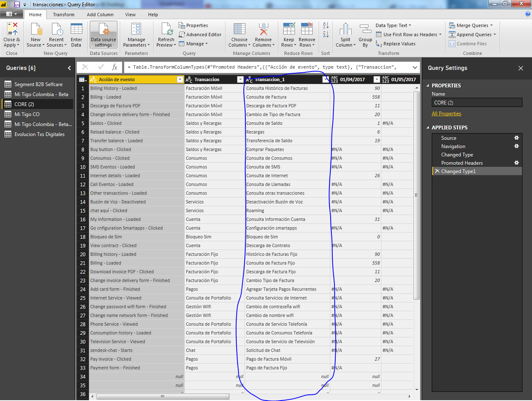Image resolution: width=532 pixels, height=401 pixels.
Task: Click the 'Bloqueo Sim' Transaccion cell
Action: point(214,237)
